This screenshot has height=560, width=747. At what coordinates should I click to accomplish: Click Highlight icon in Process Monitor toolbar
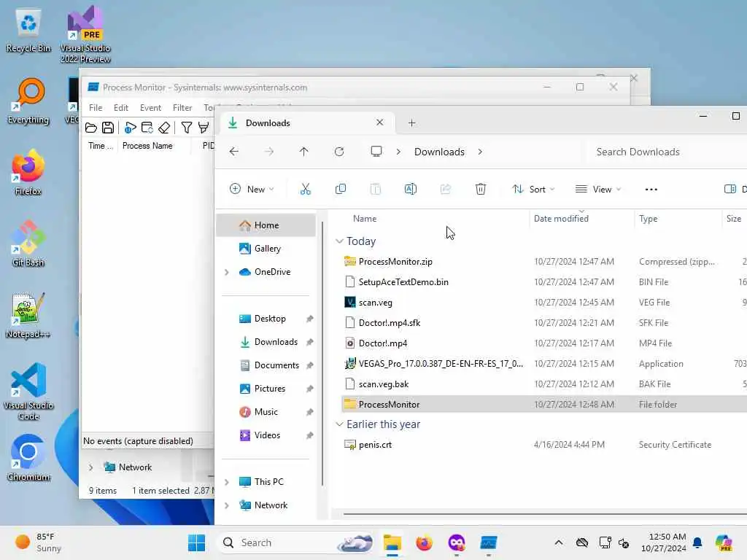[204, 128]
